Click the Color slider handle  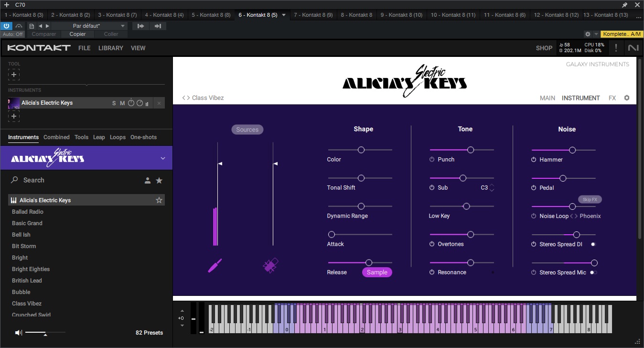pos(361,150)
